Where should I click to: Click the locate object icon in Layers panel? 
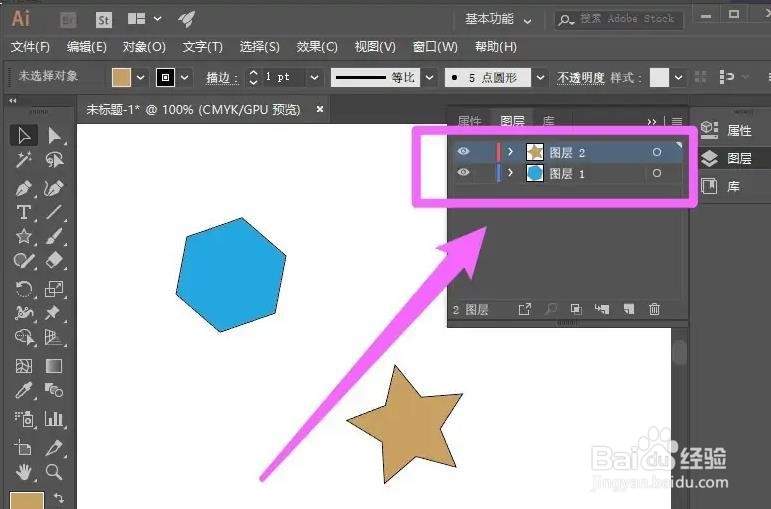(551, 309)
